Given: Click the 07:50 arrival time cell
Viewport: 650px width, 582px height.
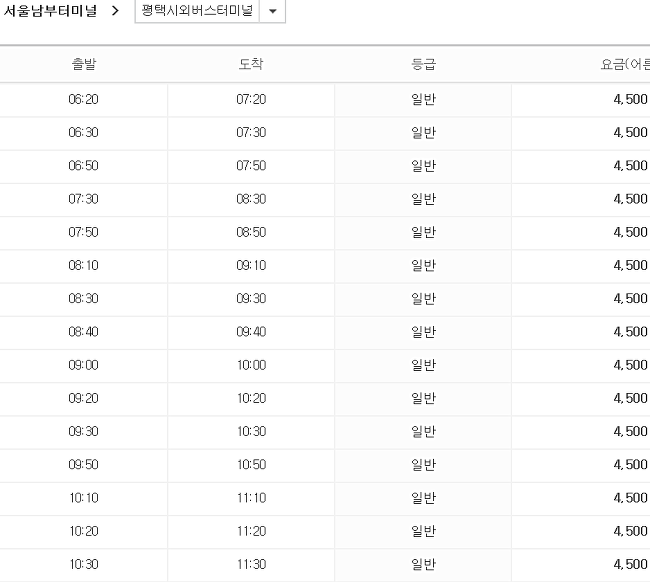Looking at the screenshot, I should (x=251, y=166).
